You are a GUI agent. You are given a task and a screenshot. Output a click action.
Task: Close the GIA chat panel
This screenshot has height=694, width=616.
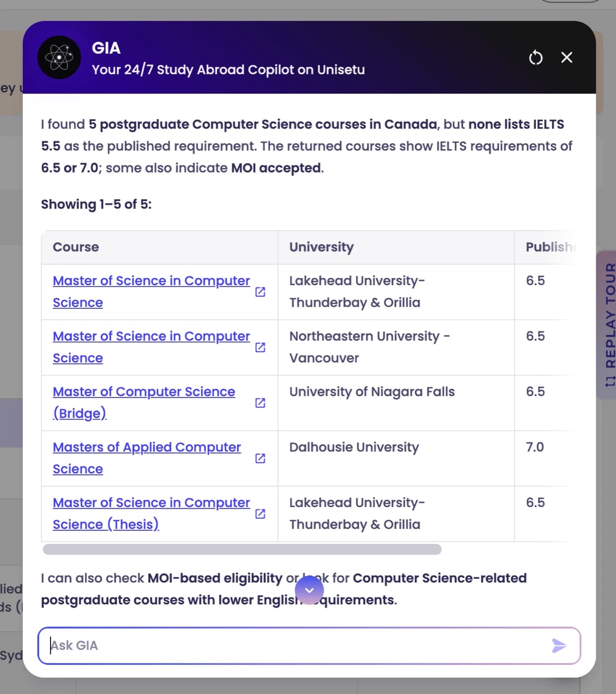click(566, 58)
